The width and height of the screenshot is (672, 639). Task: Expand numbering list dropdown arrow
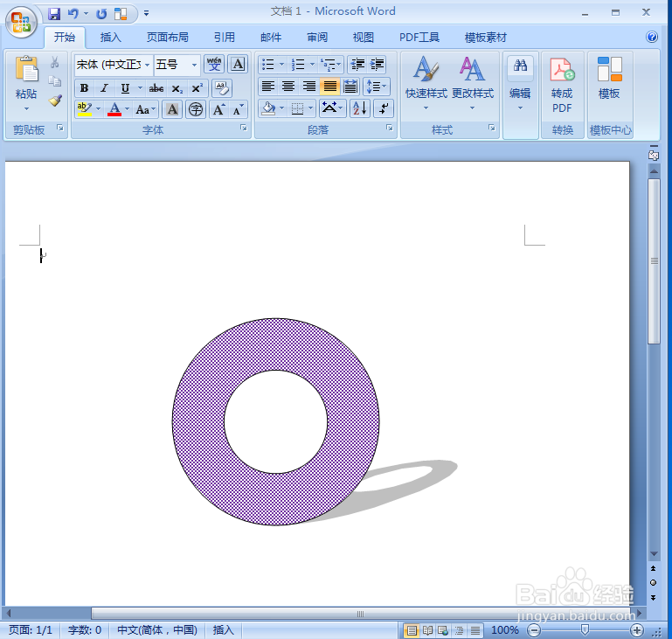pos(312,65)
